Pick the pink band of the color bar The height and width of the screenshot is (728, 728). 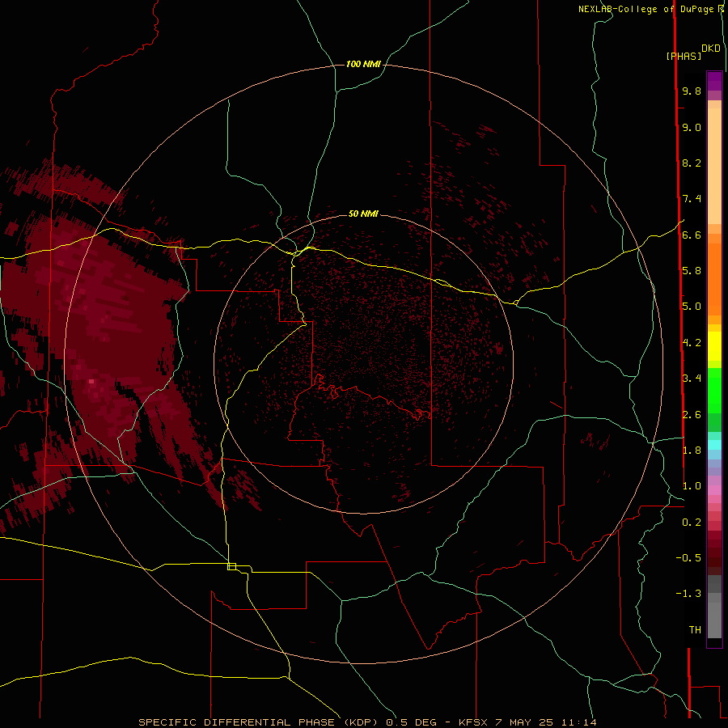point(714,490)
